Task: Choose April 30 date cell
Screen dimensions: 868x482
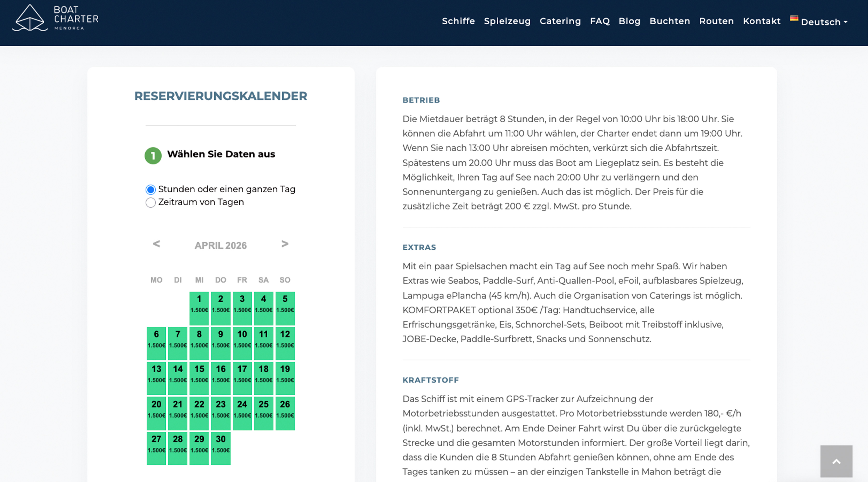Action: [221, 448]
